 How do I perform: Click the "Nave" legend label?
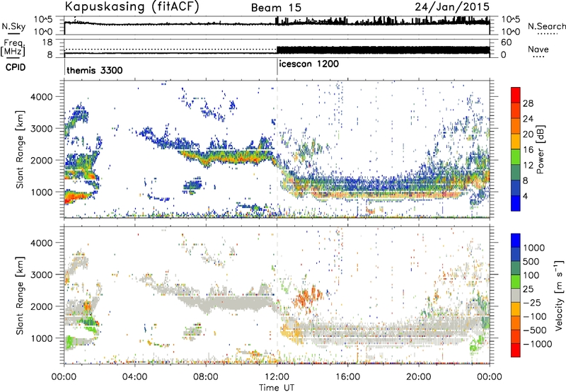point(538,50)
